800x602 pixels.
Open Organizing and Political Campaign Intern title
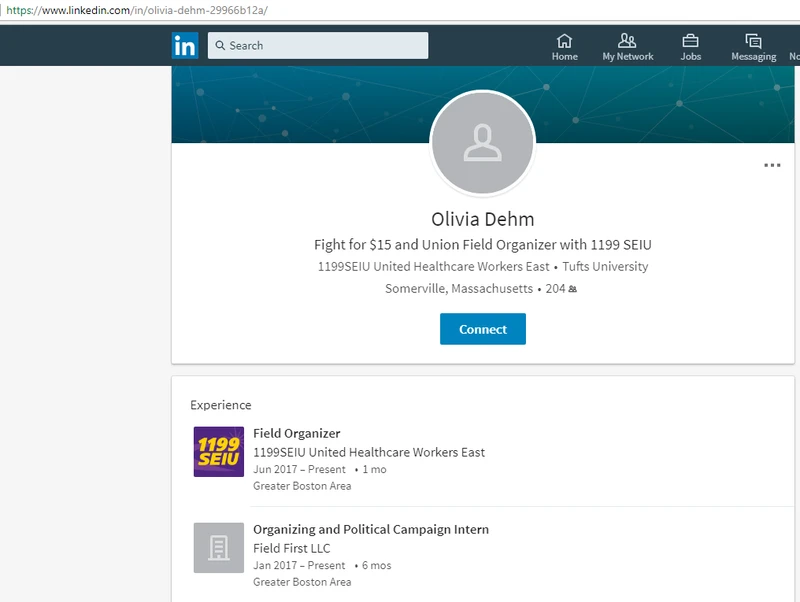(371, 530)
